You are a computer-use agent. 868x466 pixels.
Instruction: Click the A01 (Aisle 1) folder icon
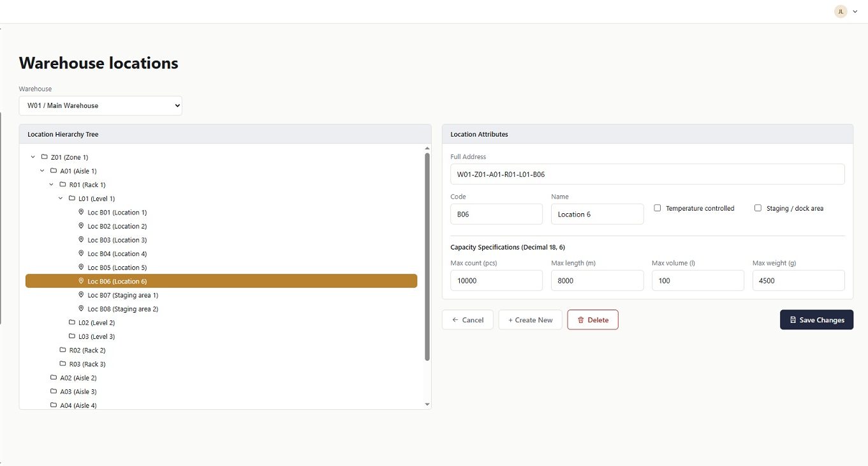(54, 171)
